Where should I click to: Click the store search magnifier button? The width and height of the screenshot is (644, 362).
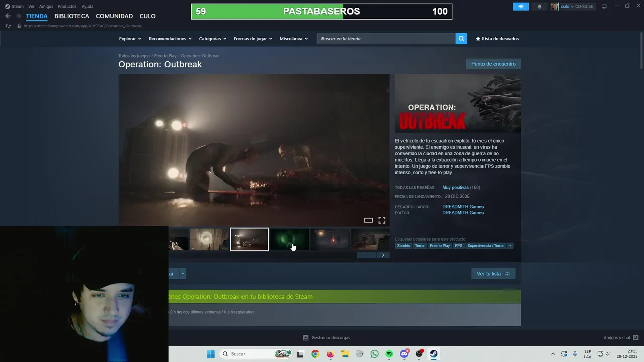461,39
